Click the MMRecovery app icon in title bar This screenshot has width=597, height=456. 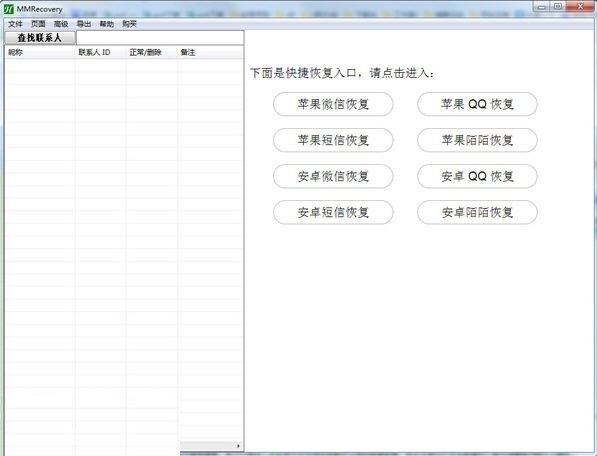8,9
